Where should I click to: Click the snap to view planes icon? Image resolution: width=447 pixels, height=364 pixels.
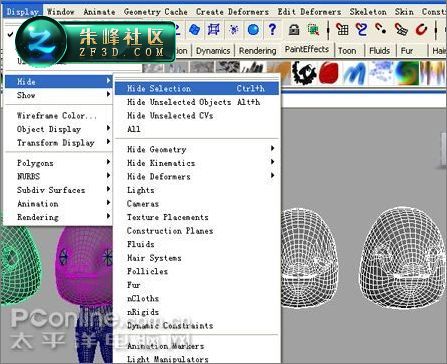tap(401, 29)
